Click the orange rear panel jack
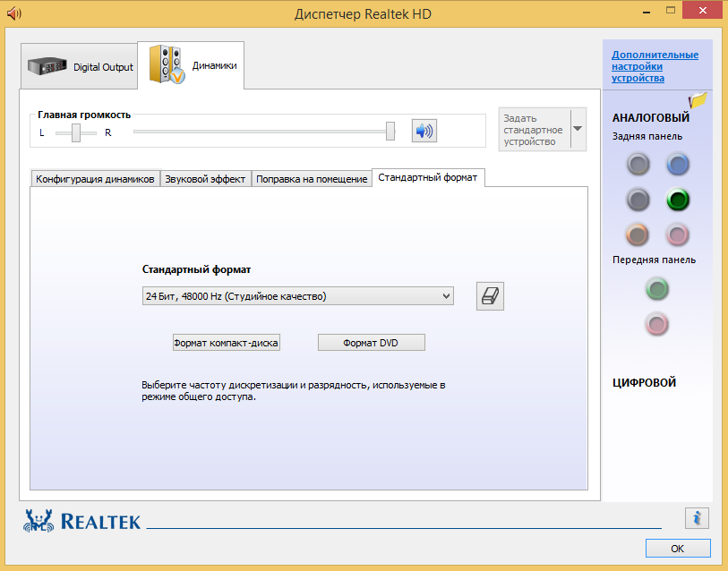 [x=638, y=234]
